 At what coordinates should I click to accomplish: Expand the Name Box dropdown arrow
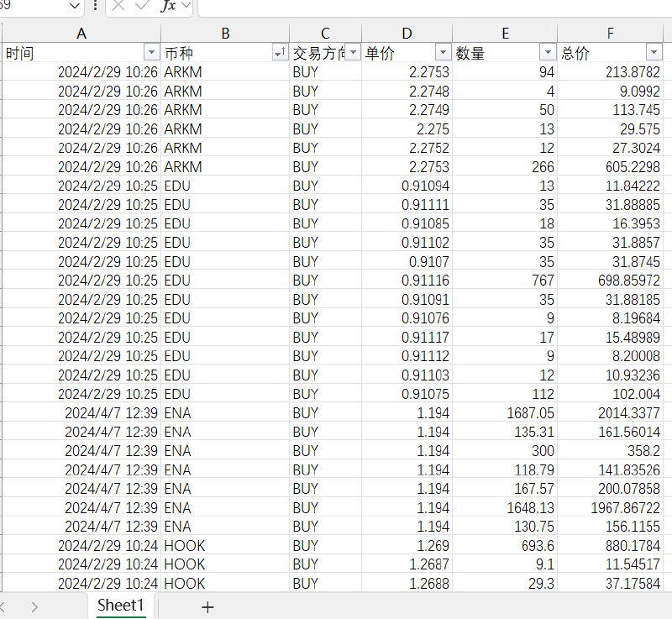[x=74, y=6]
